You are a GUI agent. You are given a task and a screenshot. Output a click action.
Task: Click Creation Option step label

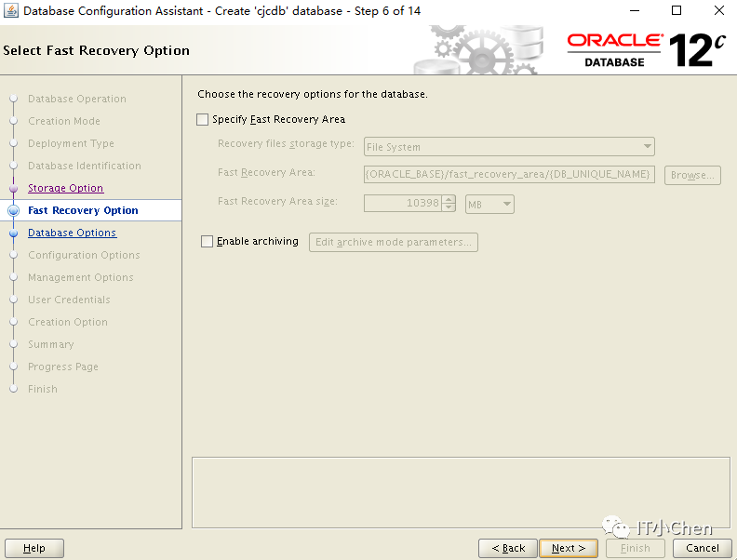click(68, 322)
